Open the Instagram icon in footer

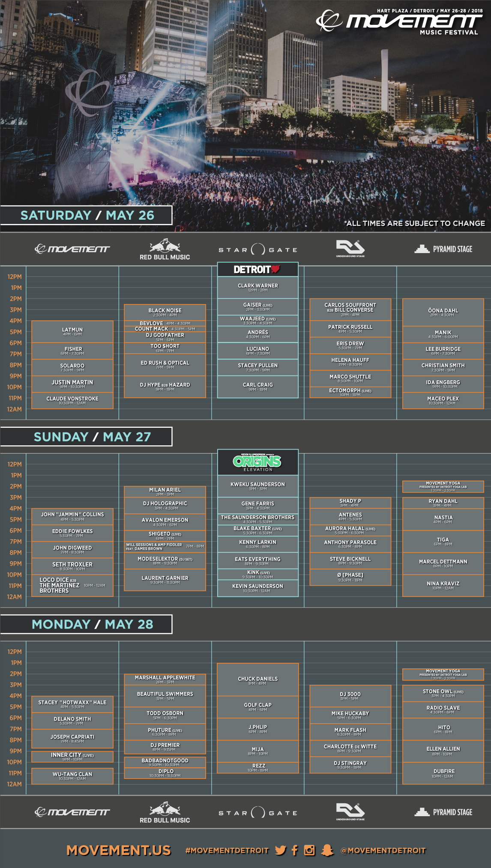point(309,850)
